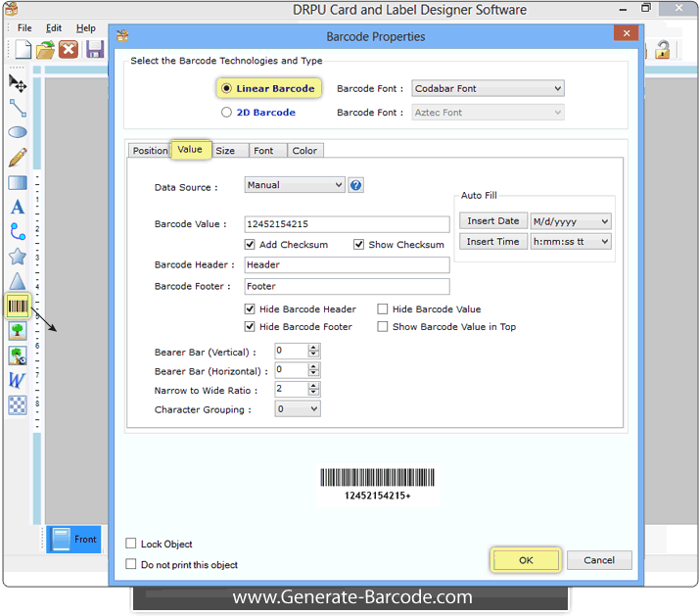Click the Barcode Footer input field
Image resolution: width=699 pixels, height=616 pixels.
coord(348,286)
